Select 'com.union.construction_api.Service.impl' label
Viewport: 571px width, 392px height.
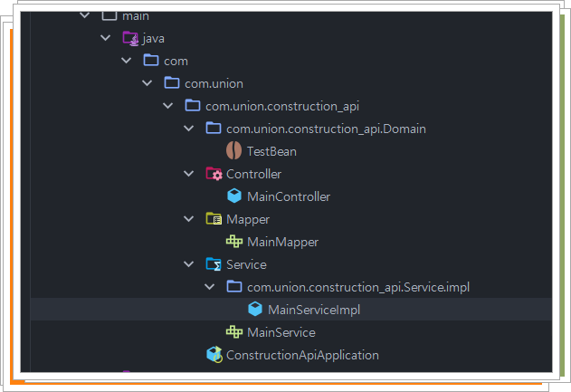coord(358,288)
